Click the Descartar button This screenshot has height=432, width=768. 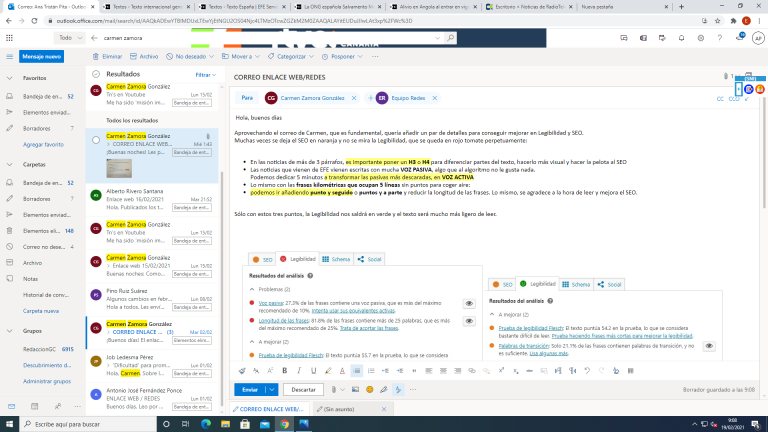pyautogui.click(x=302, y=389)
